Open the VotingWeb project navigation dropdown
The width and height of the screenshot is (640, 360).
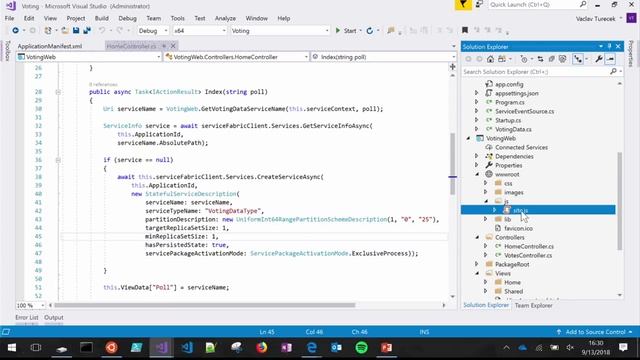[89, 57]
